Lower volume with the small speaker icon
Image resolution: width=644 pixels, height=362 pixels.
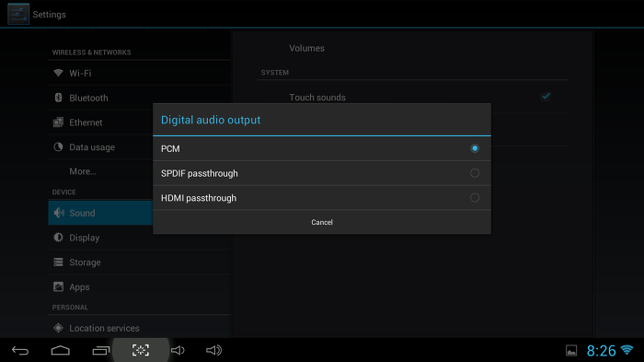pyautogui.click(x=178, y=350)
